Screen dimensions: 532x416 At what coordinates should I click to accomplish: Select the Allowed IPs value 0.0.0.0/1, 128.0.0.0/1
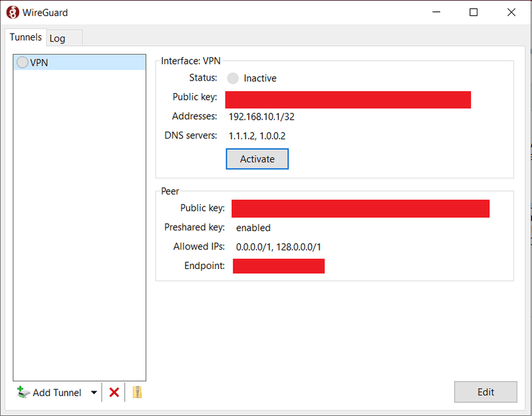(279, 247)
